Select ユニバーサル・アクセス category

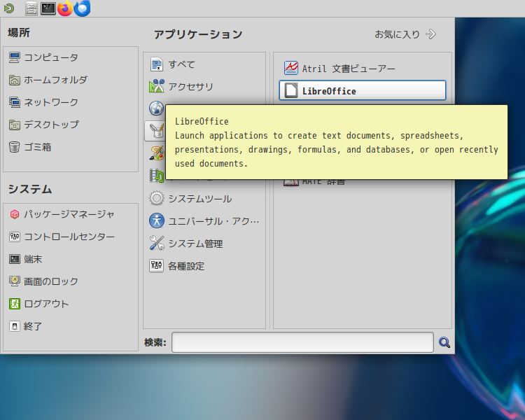click(204, 220)
